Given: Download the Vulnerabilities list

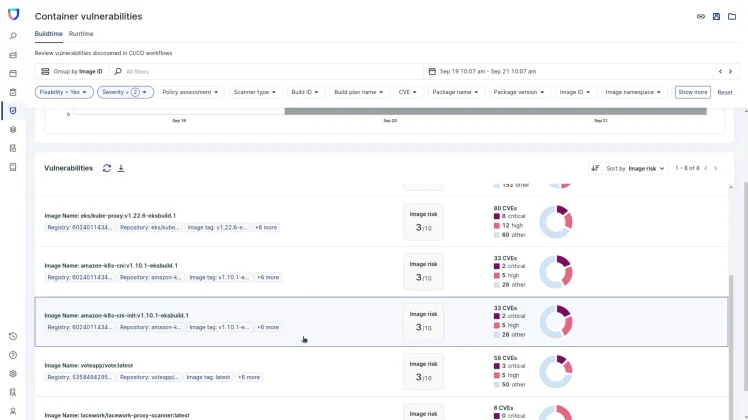Looking at the screenshot, I should [121, 168].
